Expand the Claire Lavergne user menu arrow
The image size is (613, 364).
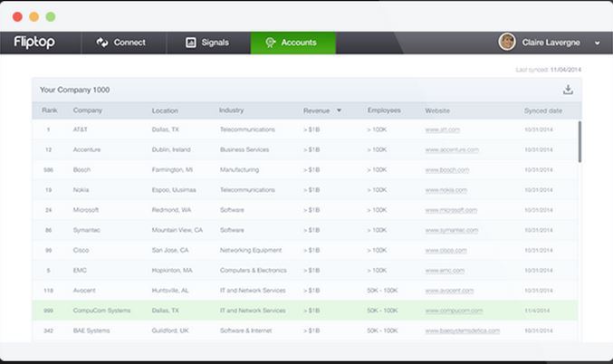[597, 43]
